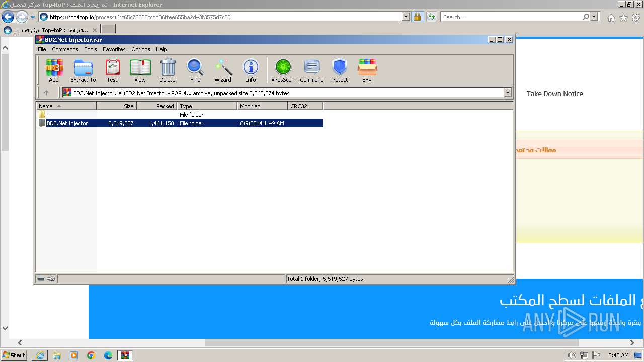The image size is (644, 362).
Task: Launch Chrome from the taskbar
Action: pos(91,355)
